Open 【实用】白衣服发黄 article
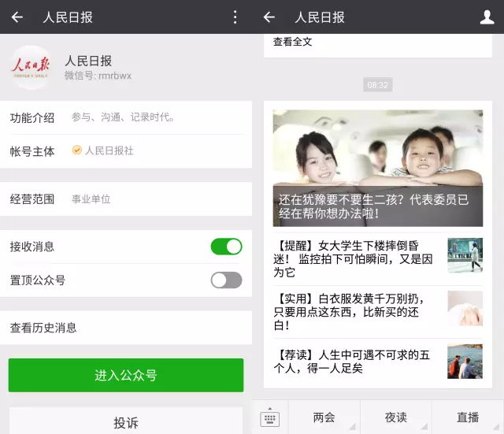504x434 pixels. [378, 311]
